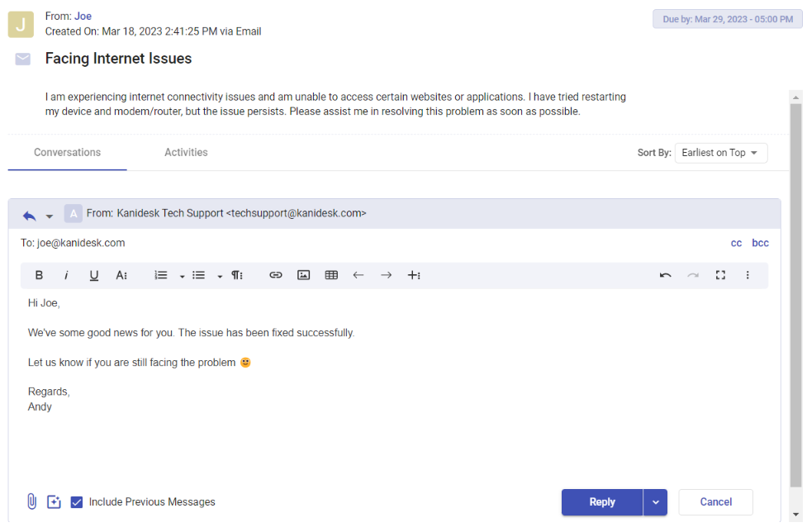807x532 pixels.
Task: Click the Due by Mar 29, 2023 badge
Action: (x=728, y=19)
